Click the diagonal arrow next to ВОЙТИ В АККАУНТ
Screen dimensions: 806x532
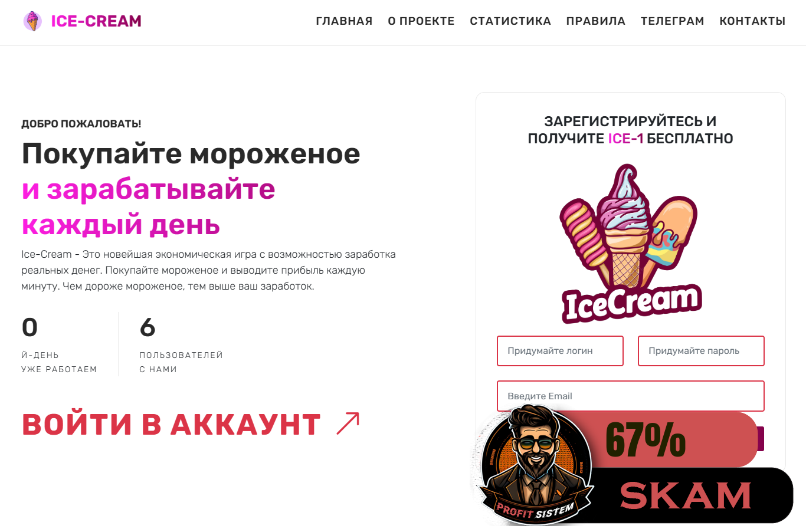348,423
